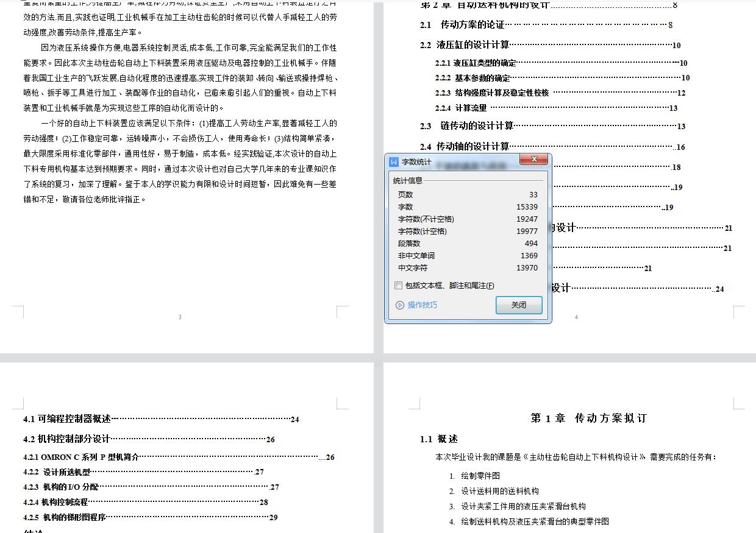The height and width of the screenshot is (533, 756).
Task: Click the WPS icon in the 字数统计 title bar
Action: [394, 162]
